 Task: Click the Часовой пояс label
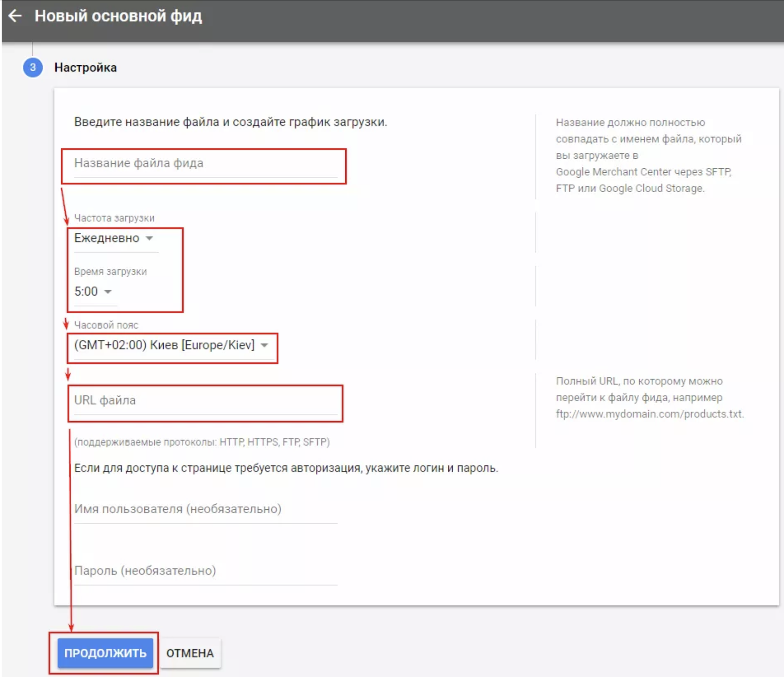click(106, 325)
